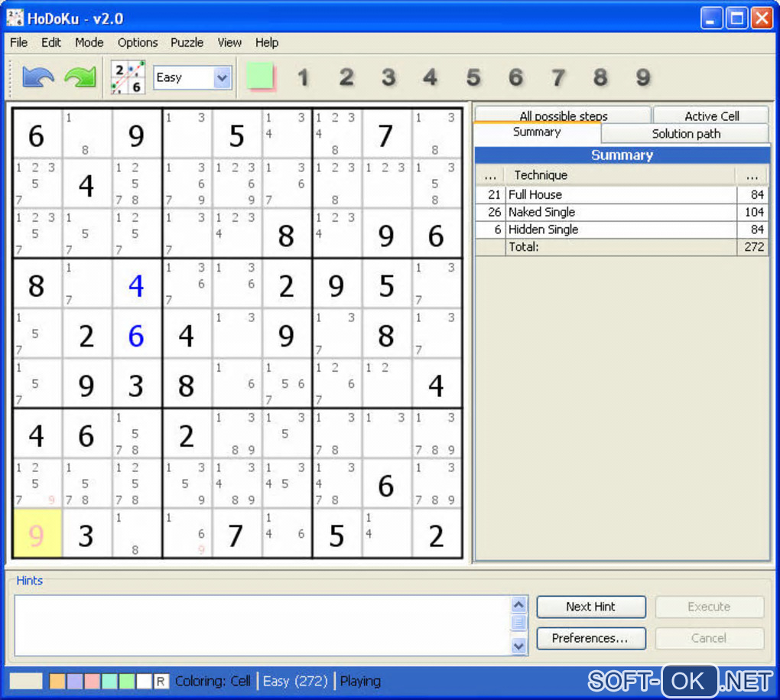
Task: Select the Hidden Single row in Summary
Action: tap(621, 230)
